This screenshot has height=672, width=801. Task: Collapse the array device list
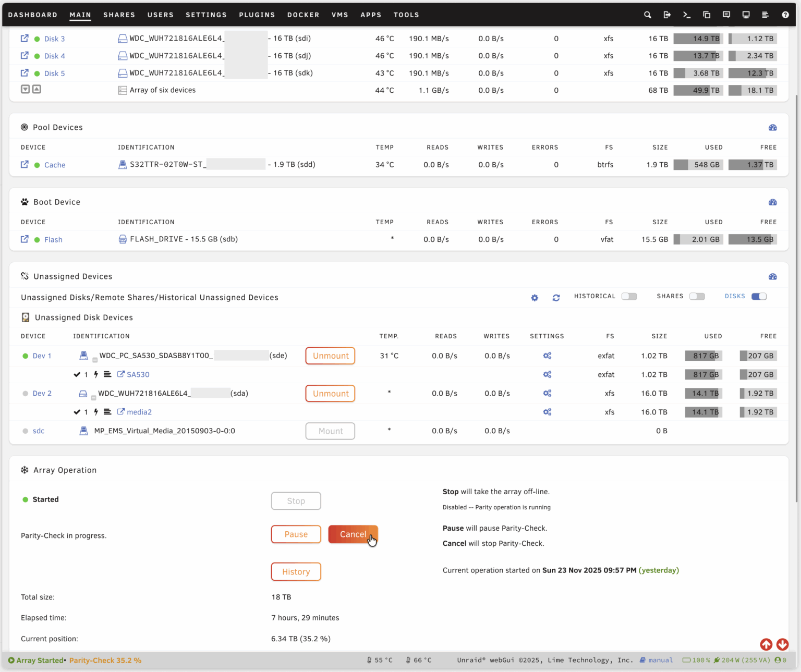point(25,89)
